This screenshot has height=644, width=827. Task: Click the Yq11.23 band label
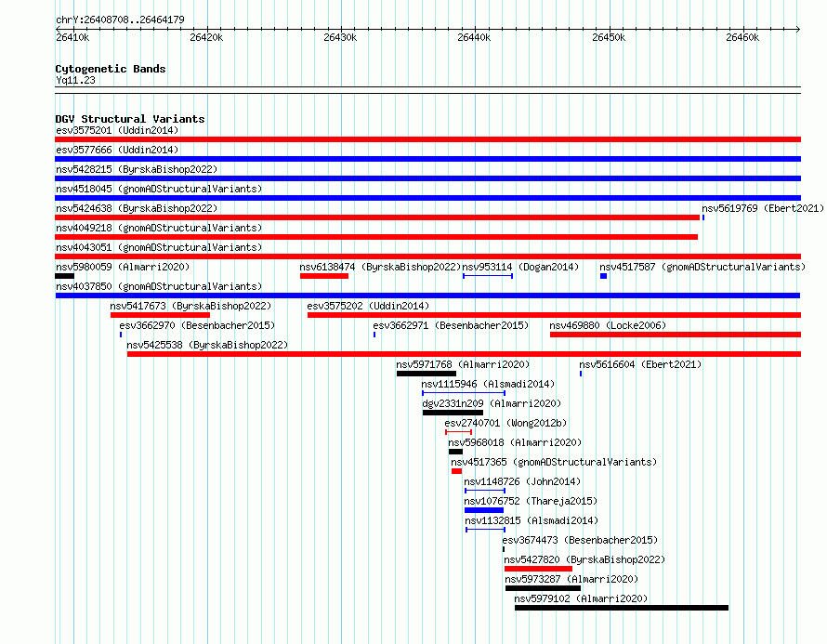coord(75,80)
